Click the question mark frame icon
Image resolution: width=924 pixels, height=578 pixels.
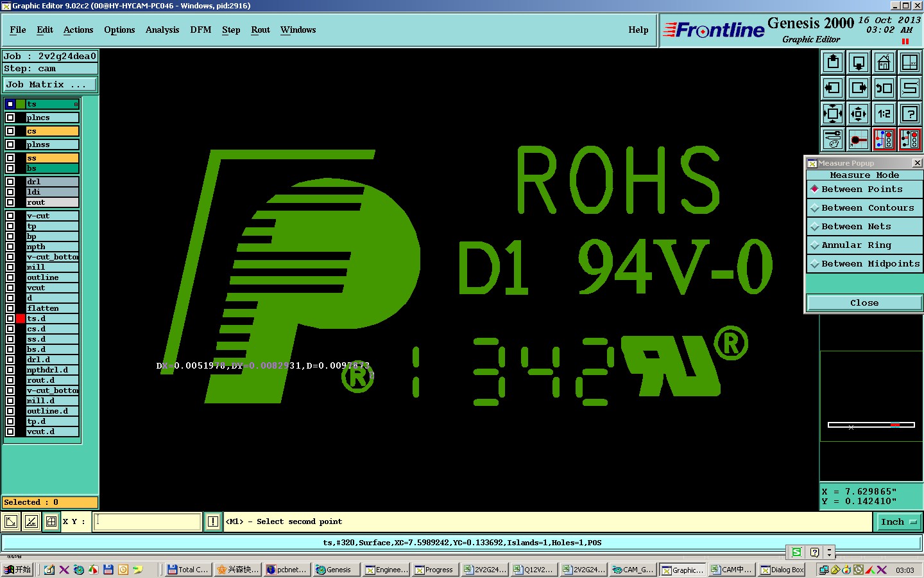coord(910,114)
